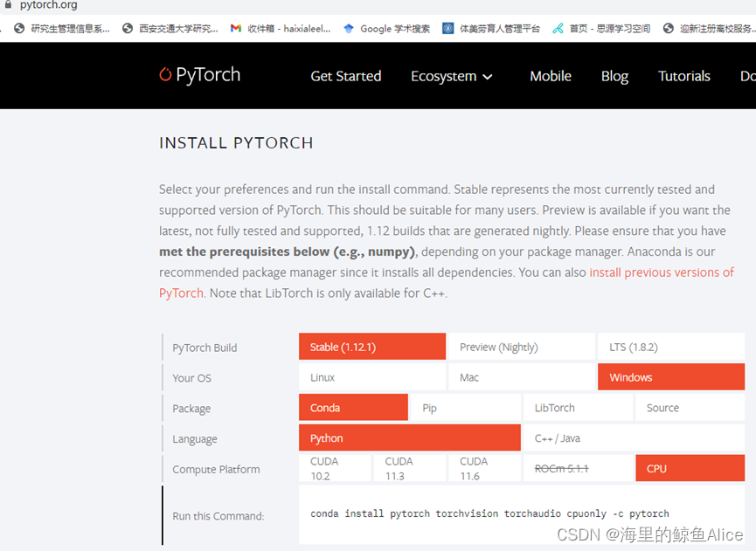Image resolution: width=756 pixels, height=551 pixels.
Task: Select the Preview (Nightly) build
Action: point(522,347)
